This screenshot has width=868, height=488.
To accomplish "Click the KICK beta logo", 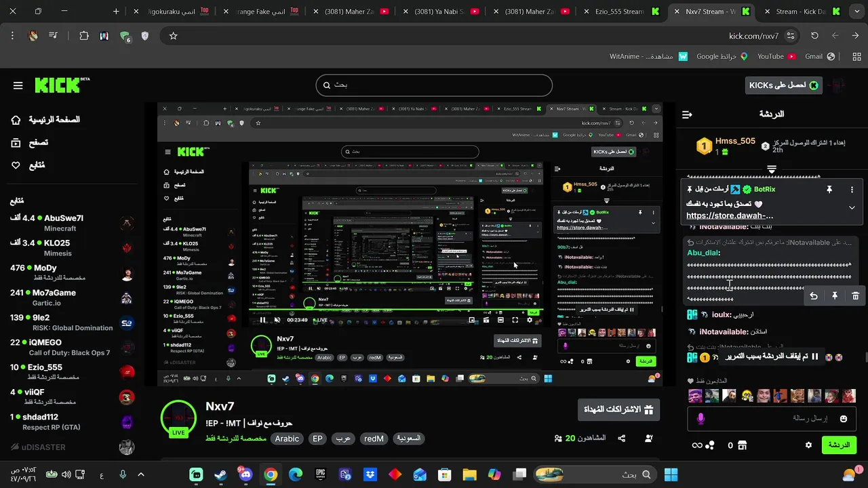I will pyautogui.click(x=62, y=85).
